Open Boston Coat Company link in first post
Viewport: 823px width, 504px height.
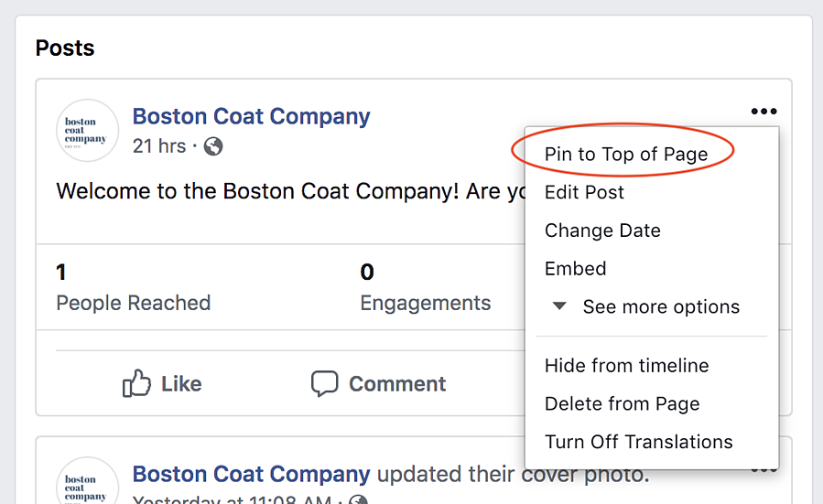coord(251,116)
